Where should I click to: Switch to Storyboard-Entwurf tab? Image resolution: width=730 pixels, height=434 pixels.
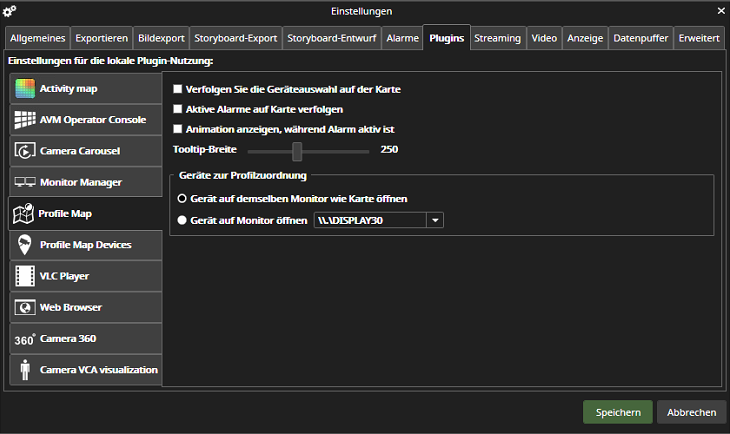[331, 38]
